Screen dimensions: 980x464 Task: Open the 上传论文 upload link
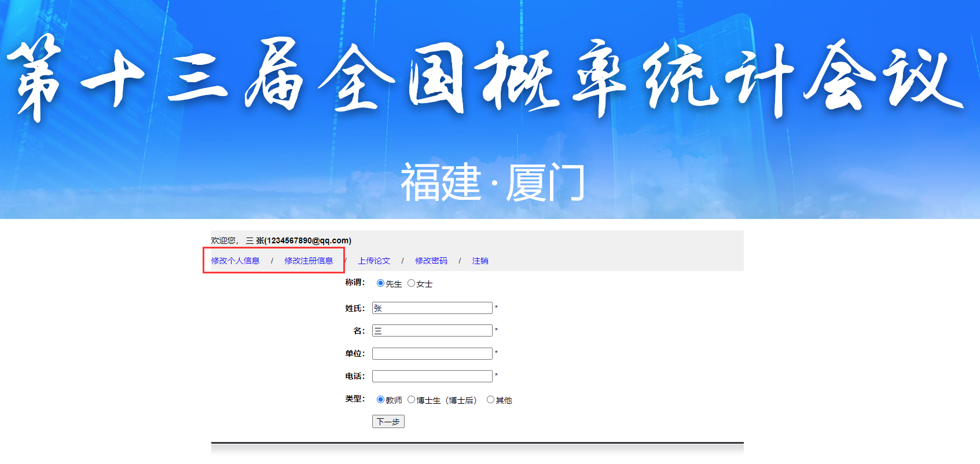pos(374,261)
